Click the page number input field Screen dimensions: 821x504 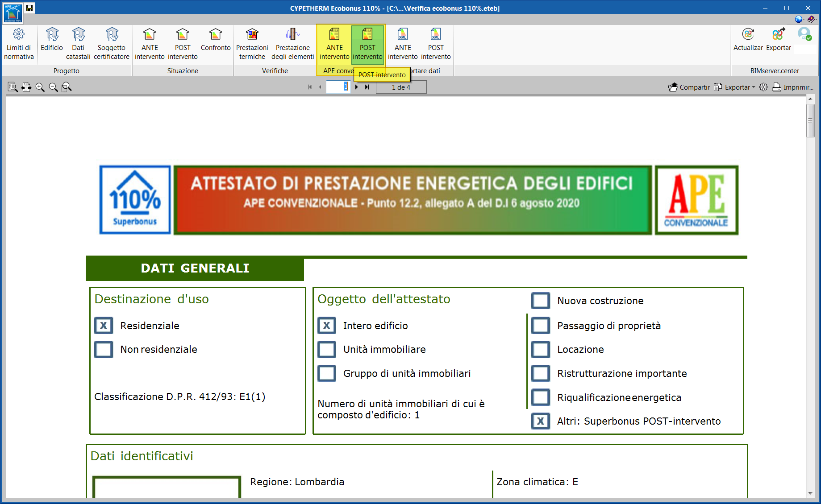338,87
